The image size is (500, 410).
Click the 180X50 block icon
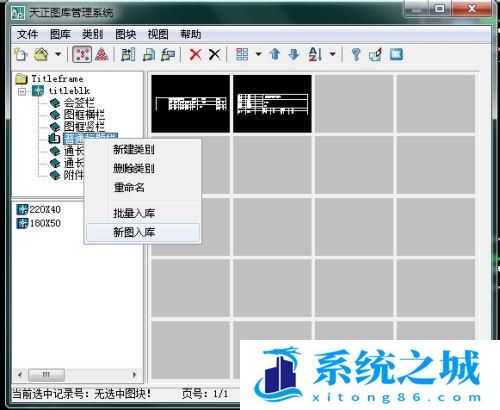point(22,223)
